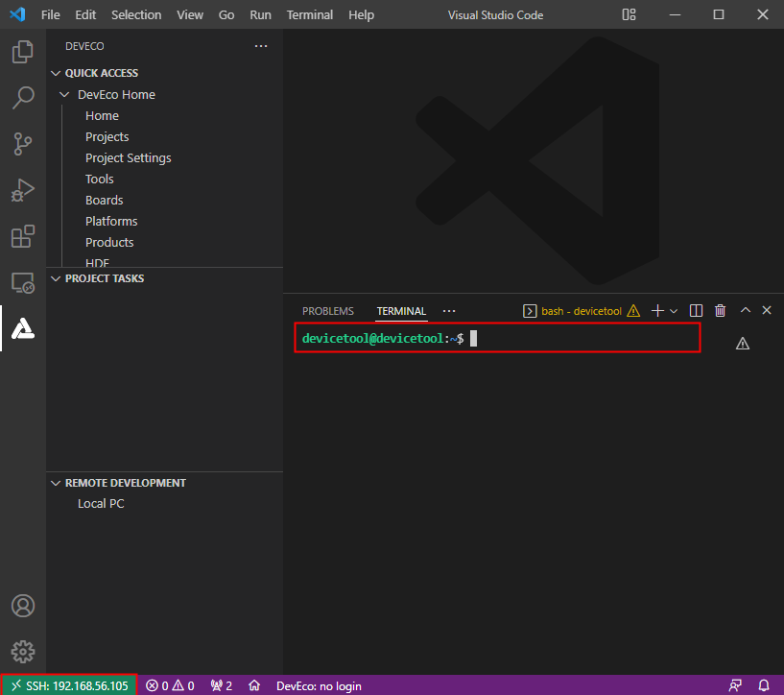
Task: Open the Source Control view
Action: tap(22, 144)
